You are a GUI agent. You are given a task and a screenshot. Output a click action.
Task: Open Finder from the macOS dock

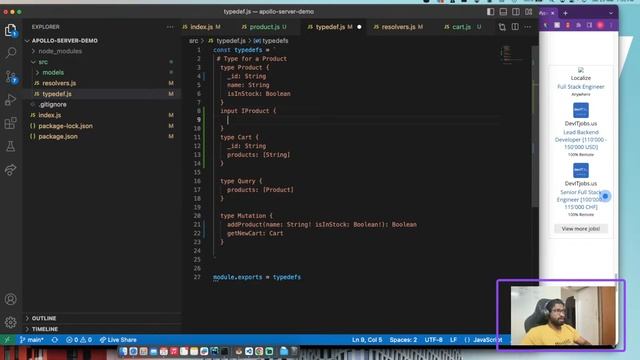pos(123,351)
